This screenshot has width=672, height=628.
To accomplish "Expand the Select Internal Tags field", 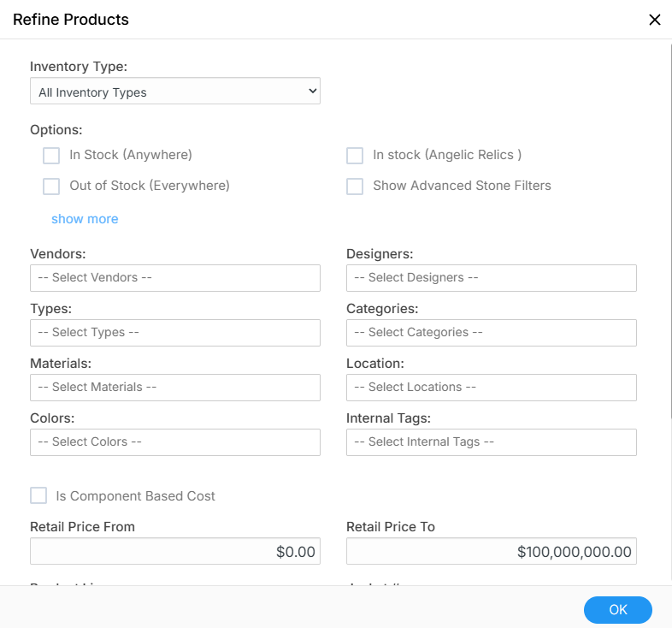I will coord(492,442).
